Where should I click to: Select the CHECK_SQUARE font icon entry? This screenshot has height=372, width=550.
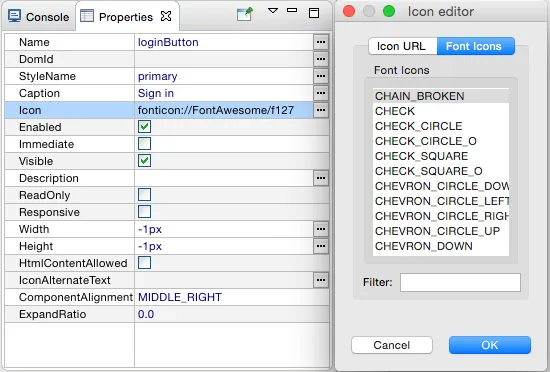click(x=441, y=156)
